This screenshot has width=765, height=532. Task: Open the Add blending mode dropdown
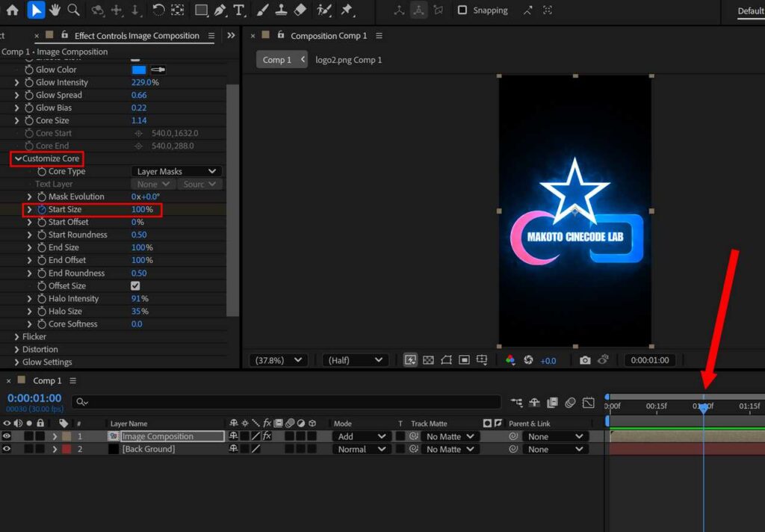tap(361, 436)
